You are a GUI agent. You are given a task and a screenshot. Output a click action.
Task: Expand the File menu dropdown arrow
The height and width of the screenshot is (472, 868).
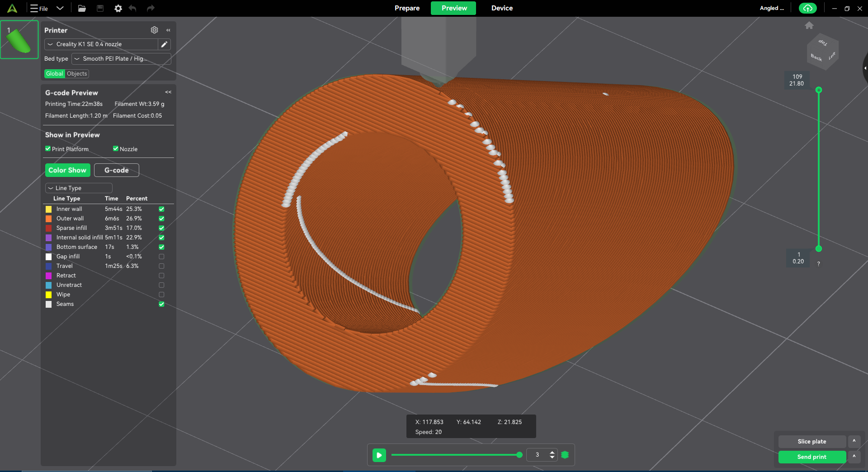click(60, 8)
